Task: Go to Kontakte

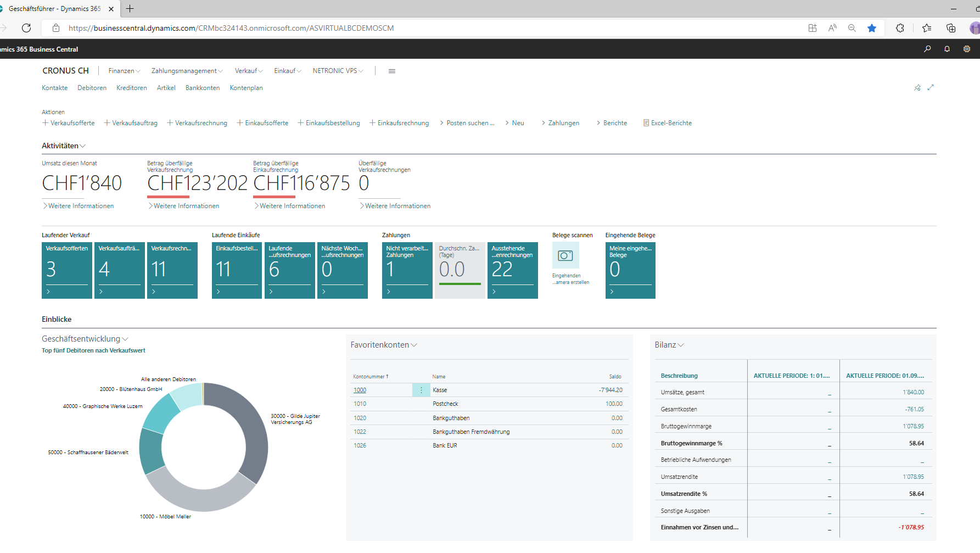Action: pos(55,88)
